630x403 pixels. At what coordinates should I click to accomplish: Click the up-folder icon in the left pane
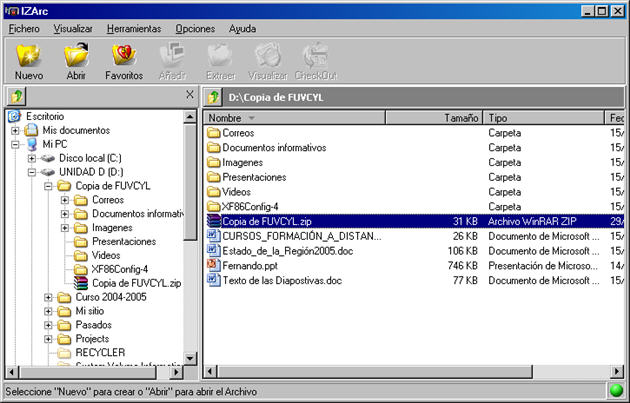point(16,96)
